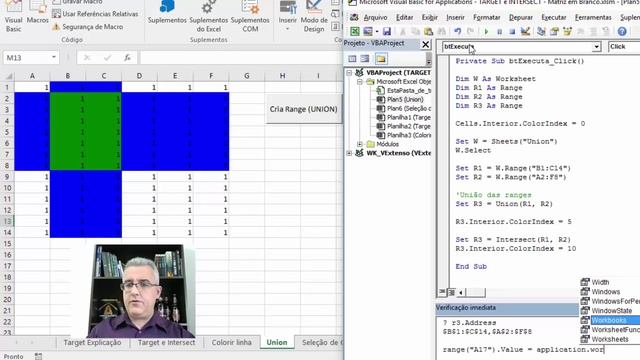Click the Break (pause) icon
640x360 pixels.
coord(499,31)
